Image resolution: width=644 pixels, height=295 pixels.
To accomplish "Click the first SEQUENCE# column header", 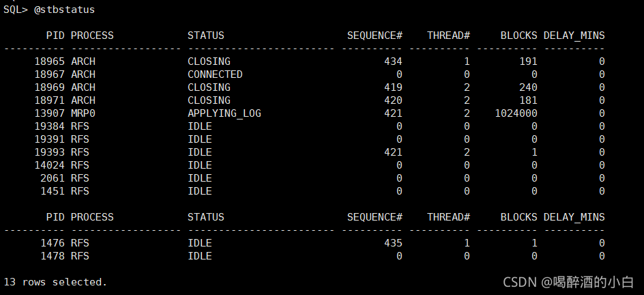I will [375, 36].
